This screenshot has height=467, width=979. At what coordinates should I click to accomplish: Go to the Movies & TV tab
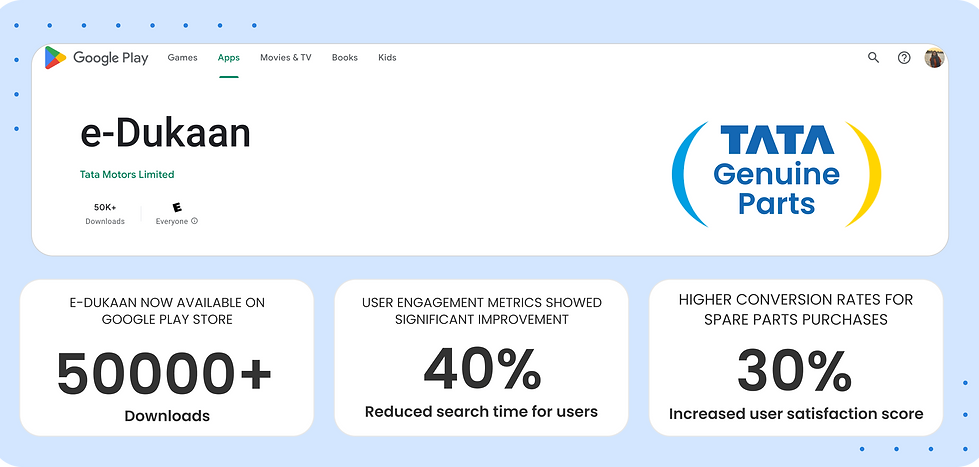click(285, 57)
